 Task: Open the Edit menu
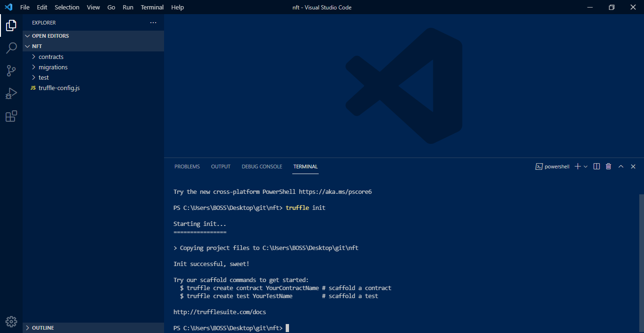point(42,7)
